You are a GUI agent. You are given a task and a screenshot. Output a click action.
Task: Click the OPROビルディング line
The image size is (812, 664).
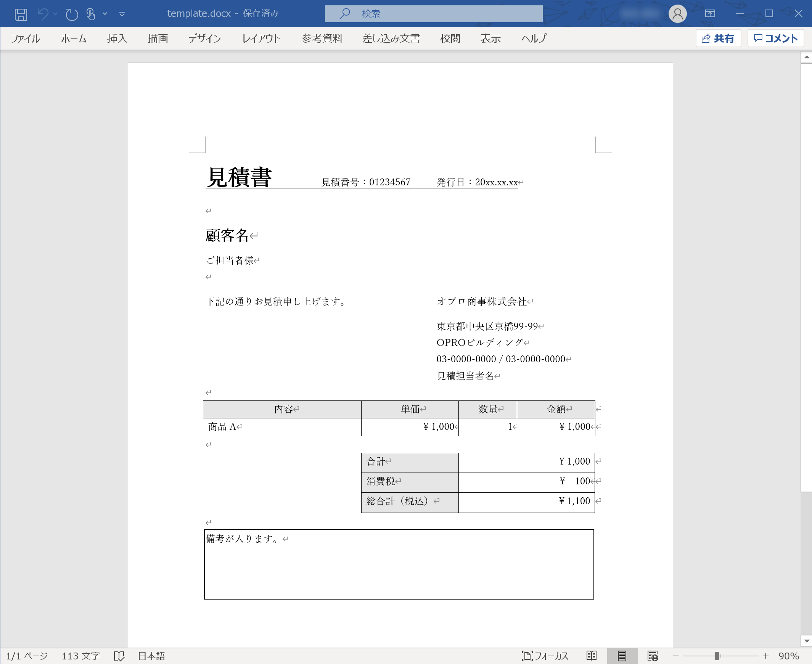point(480,343)
